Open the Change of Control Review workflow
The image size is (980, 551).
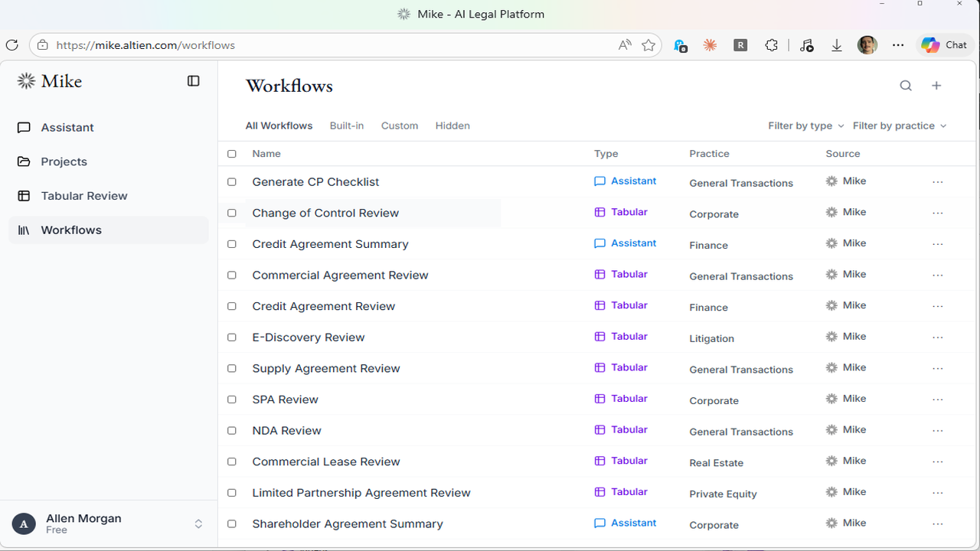(x=325, y=213)
